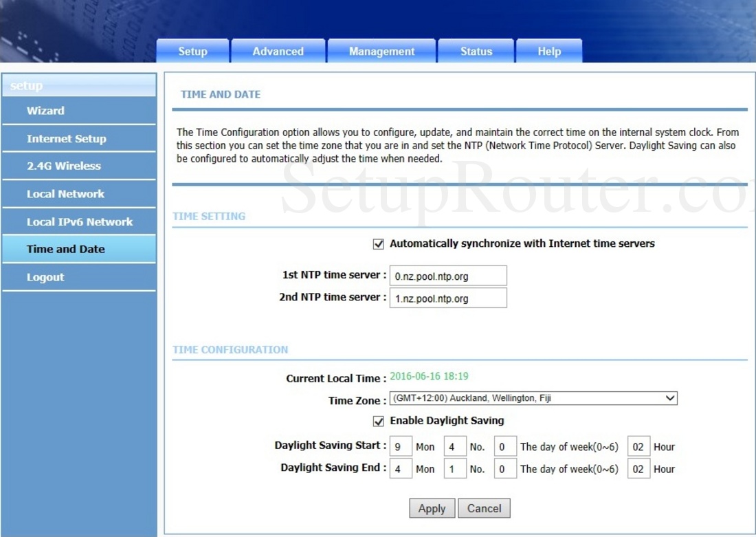Screen dimensions: 756x537
Task: Click the 2nd NTP time server field
Action: click(448, 298)
